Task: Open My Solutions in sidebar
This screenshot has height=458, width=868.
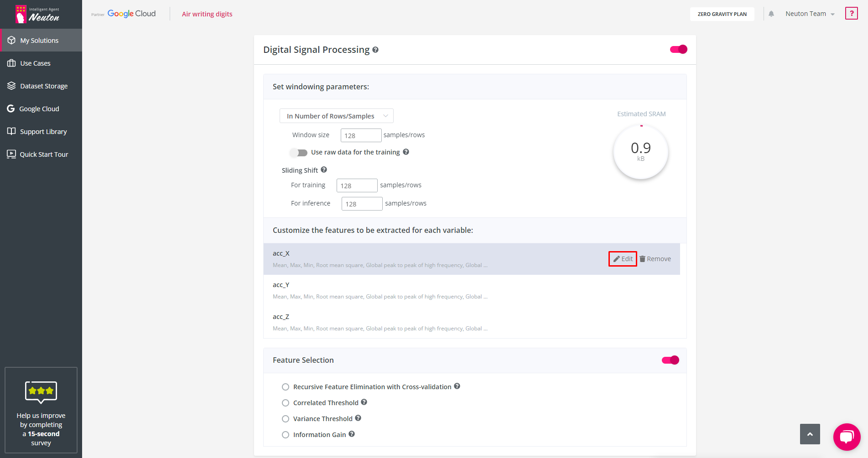Action: click(x=41, y=40)
